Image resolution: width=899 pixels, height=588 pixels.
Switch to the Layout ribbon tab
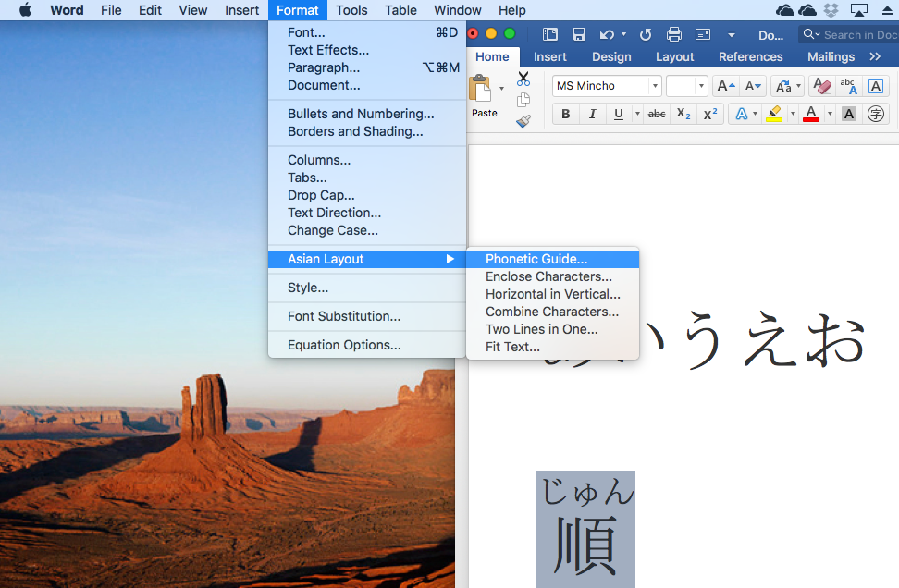click(x=674, y=56)
